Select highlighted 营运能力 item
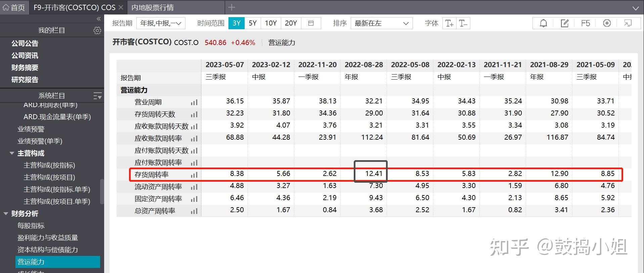This screenshot has width=644, height=273. tap(58, 262)
